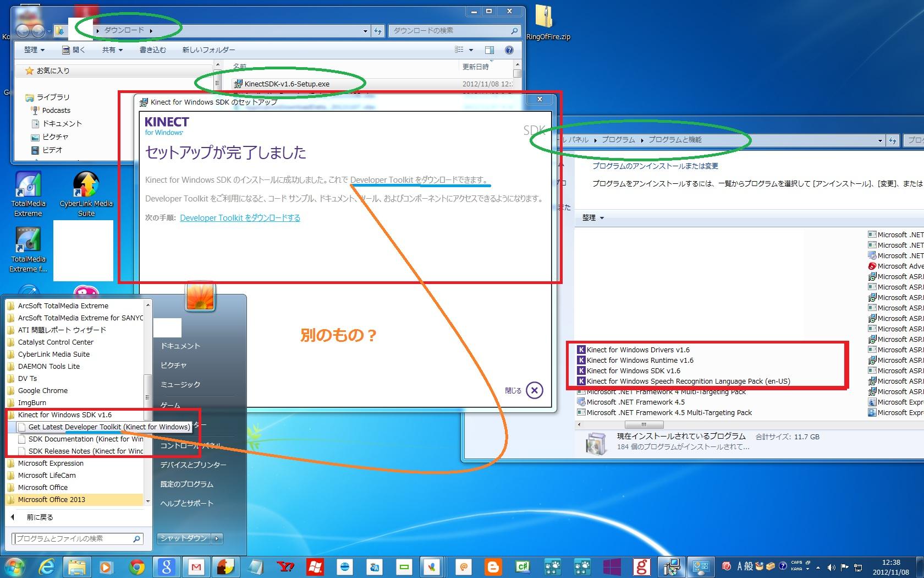Select ドキュメント in the Explorer library tree
Viewport: 924px width, 578px height.
pos(57,124)
